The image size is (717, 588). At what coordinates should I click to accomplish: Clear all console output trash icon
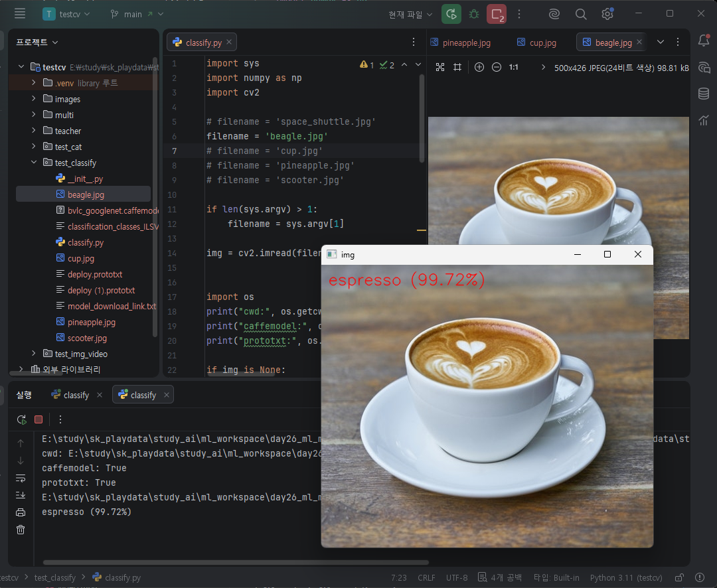[x=21, y=530]
